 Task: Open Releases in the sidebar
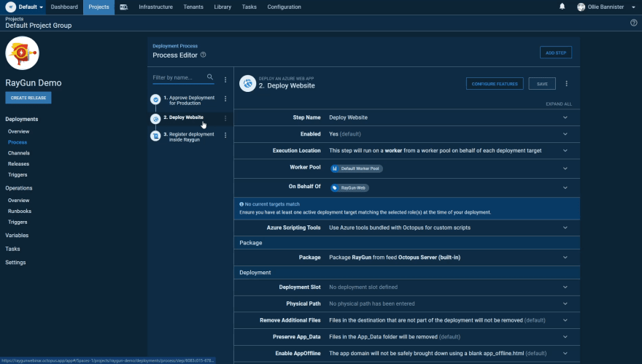coord(18,164)
